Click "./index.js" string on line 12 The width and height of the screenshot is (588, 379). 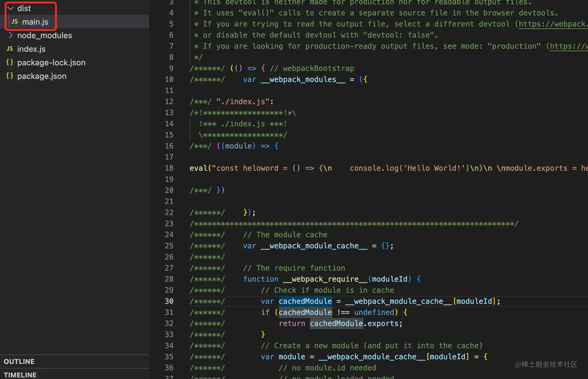[243, 102]
